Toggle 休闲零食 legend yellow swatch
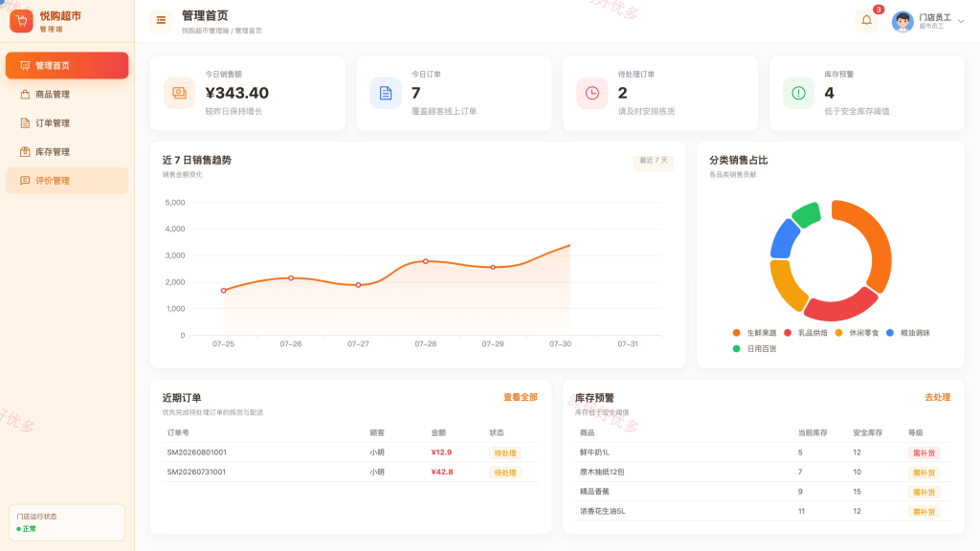The image size is (980, 551). [838, 333]
